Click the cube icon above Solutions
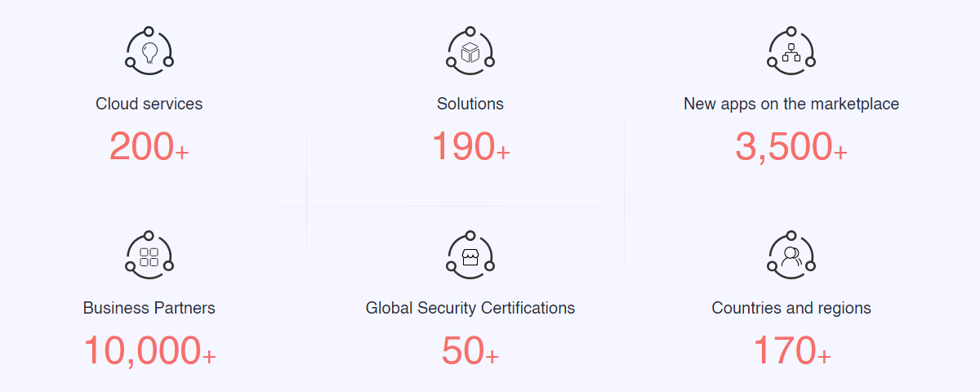Viewport: 980px width, 392px height. [470, 51]
